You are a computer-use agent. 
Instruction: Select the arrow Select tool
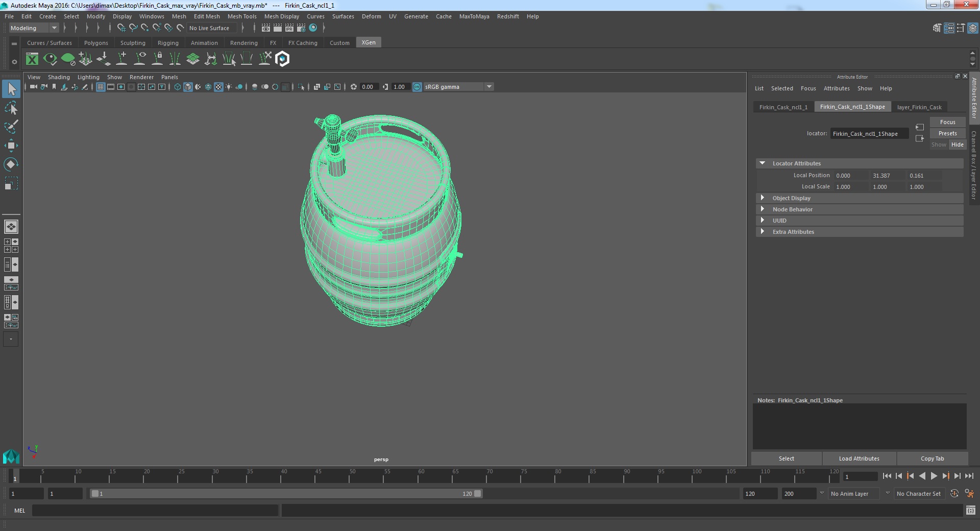[x=11, y=89]
